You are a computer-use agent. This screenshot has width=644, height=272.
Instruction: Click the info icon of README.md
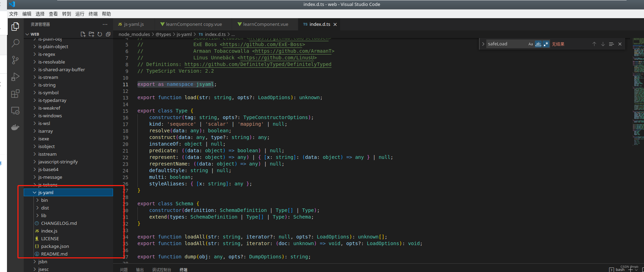click(37, 254)
